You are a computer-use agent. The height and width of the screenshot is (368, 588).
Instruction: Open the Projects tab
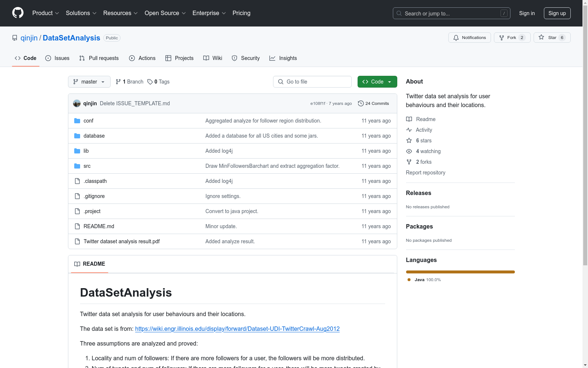click(x=179, y=58)
